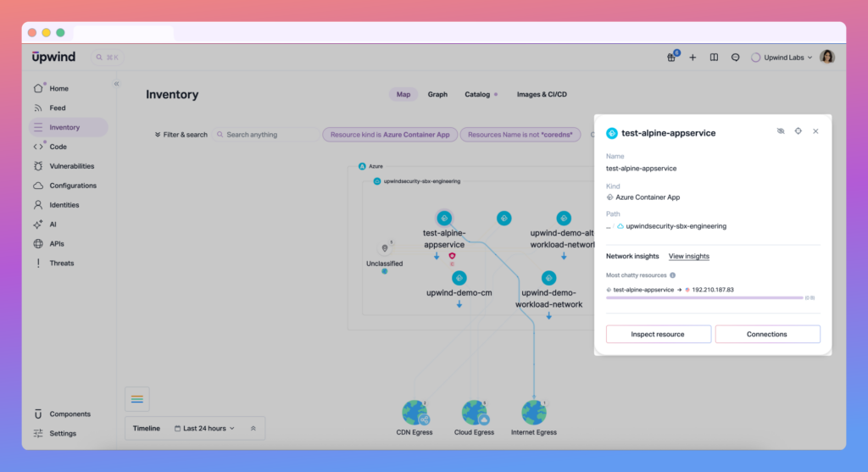Open the map legend layers button
Viewport: 868px width, 472px height.
(137, 399)
